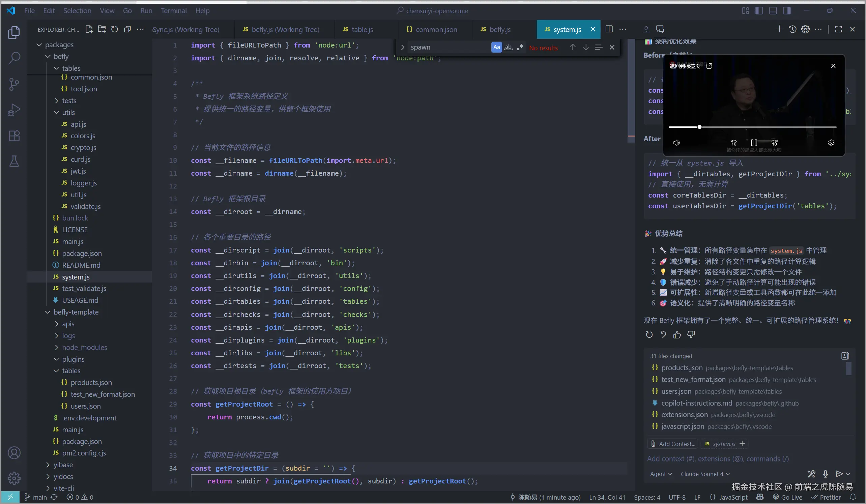Click New File icon in Explorer

[x=89, y=29]
